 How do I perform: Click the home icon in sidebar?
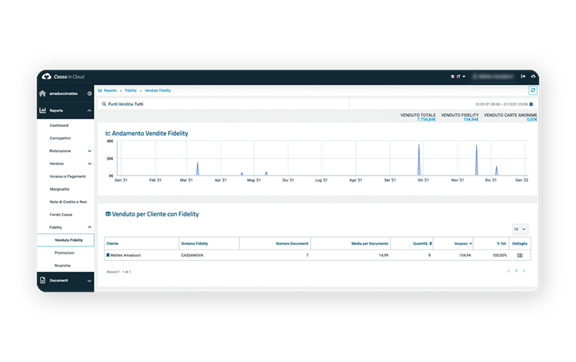click(x=43, y=93)
